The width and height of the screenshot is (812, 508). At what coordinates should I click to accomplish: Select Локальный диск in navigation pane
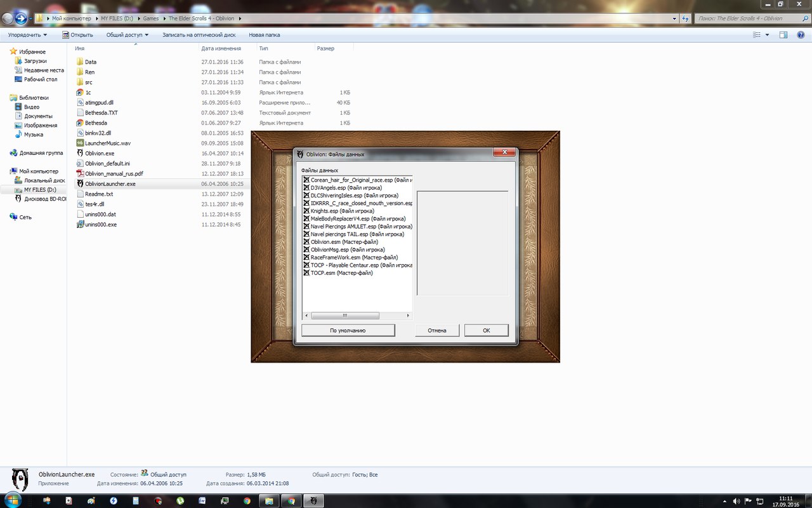coord(40,180)
